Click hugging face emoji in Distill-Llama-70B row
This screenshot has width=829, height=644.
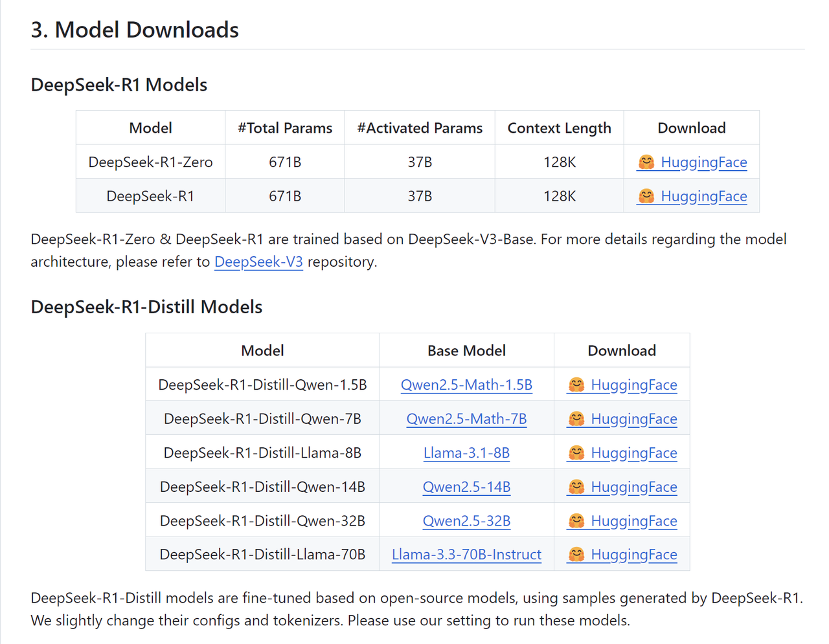coord(576,554)
